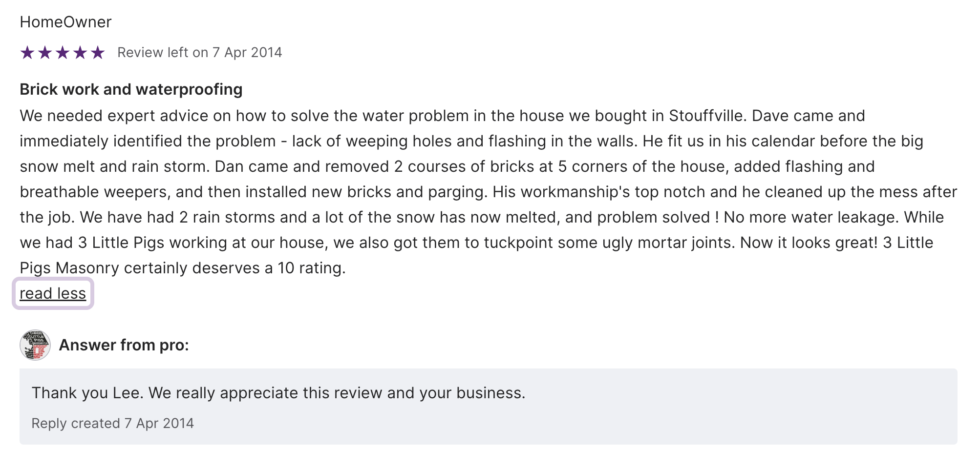
Task: Click the fifth, last rating star
Action: 98,53
